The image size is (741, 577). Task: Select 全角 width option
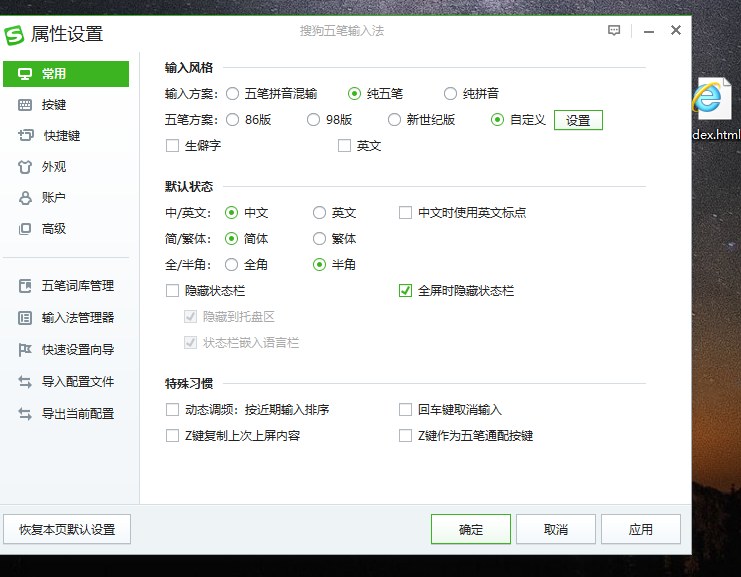click(231, 265)
